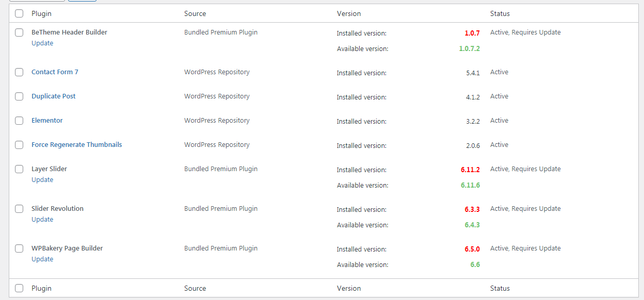Click available version 1.0.7.2

point(470,48)
